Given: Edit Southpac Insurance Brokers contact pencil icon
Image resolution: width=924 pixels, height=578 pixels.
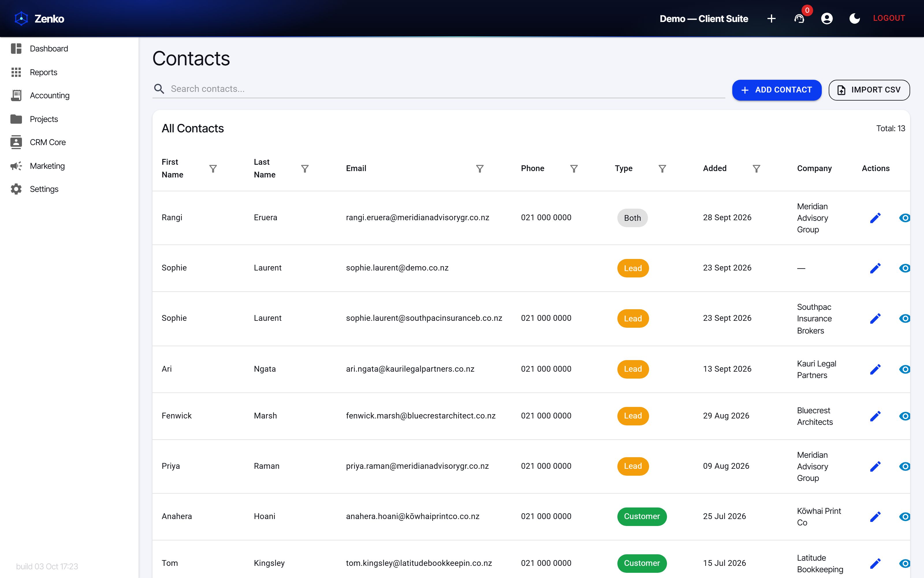Looking at the screenshot, I should 875,318.
